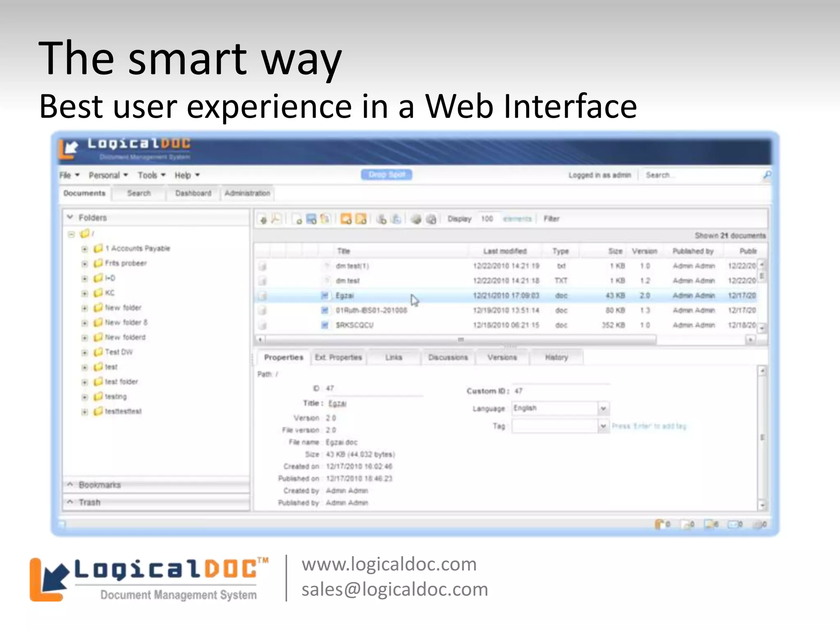Click the doc type icon of the Egzai row

(325, 295)
